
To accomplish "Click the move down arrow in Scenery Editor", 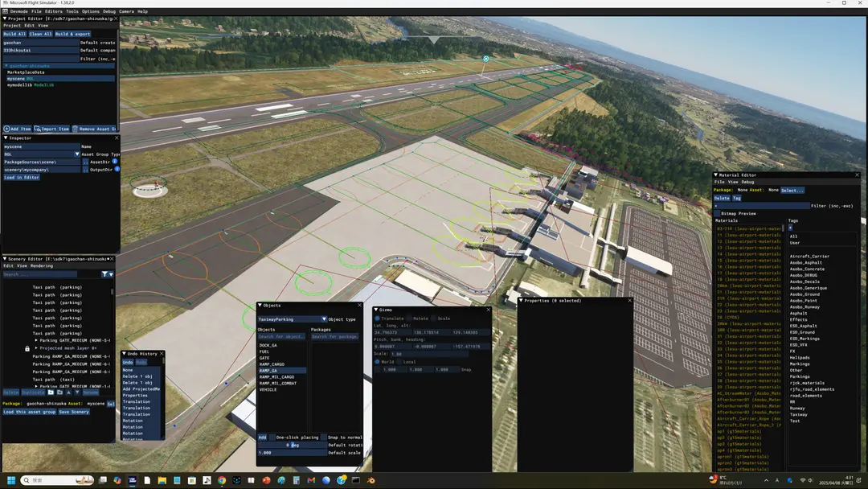I will tap(77, 392).
